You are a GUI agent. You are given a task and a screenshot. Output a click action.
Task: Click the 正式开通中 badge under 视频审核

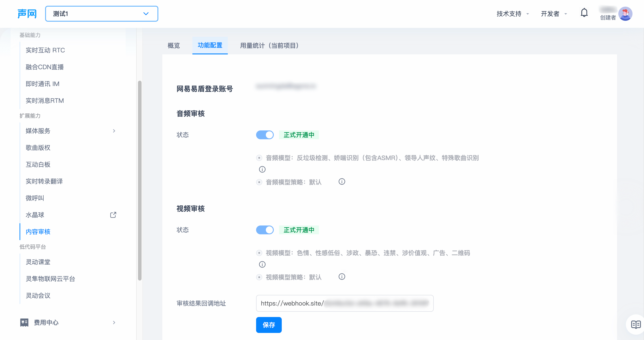299,230
